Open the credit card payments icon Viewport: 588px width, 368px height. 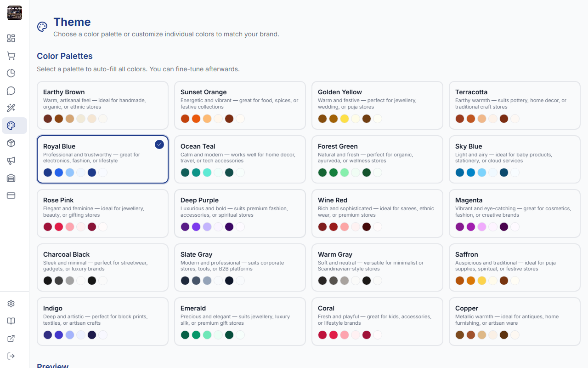pyautogui.click(x=11, y=195)
